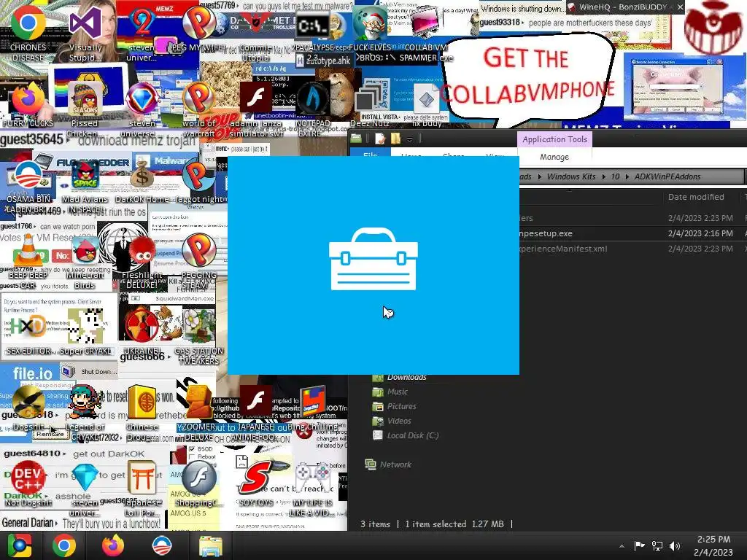Open the GAS STATION TWEAKERS icon
The width and height of the screenshot is (747, 560).
click(198, 335)
